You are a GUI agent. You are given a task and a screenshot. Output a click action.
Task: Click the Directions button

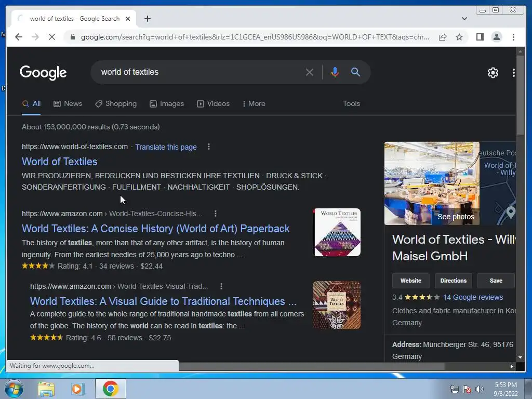453,281
